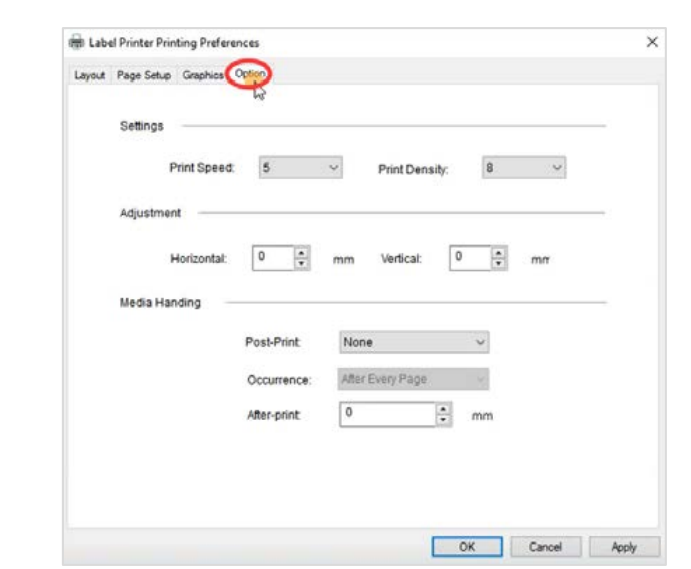Open the Print Speed dropdown
Viewport: 691px width, 569px height.
[x=301, y=167]
